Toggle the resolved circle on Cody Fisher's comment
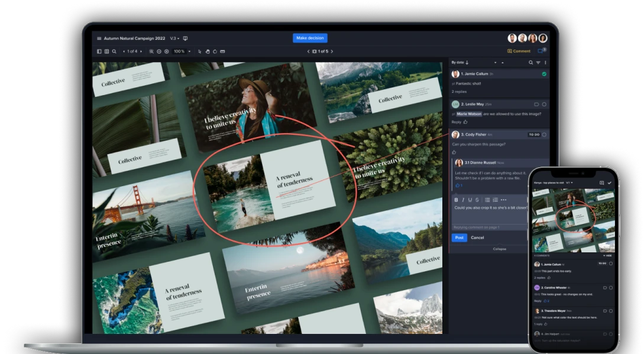 (x=544, y=135)
